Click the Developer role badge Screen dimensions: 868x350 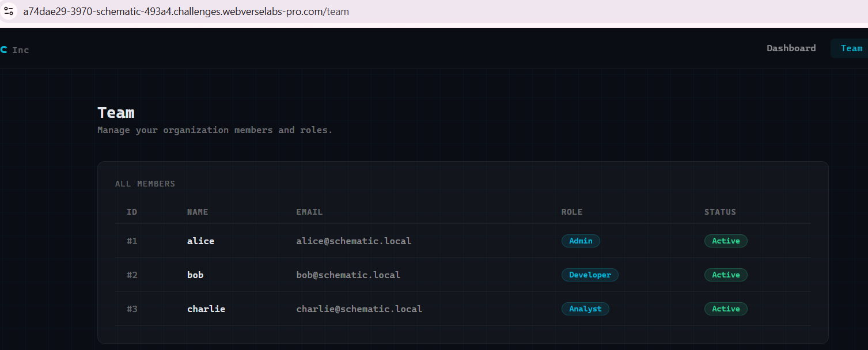[590, 275]
